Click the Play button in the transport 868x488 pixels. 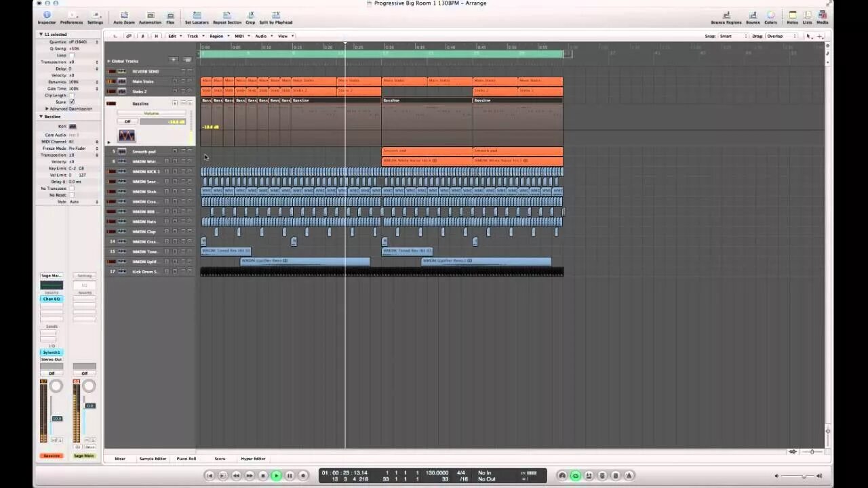point(276,476)
